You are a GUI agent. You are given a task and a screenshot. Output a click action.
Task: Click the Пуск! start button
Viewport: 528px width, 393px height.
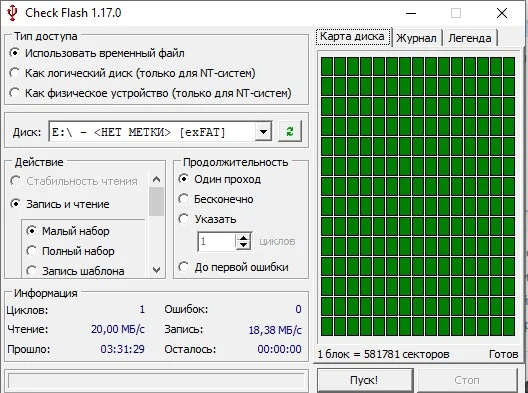364,380
